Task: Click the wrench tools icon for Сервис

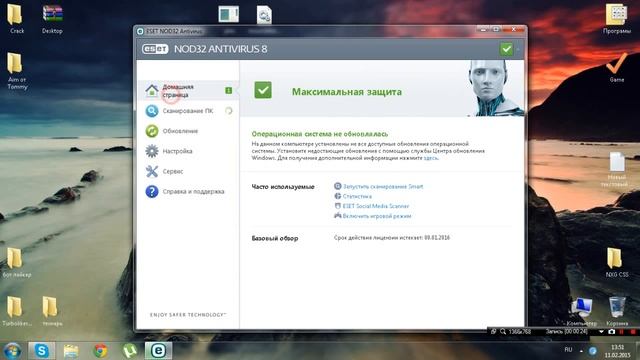Action: [152, 171]
